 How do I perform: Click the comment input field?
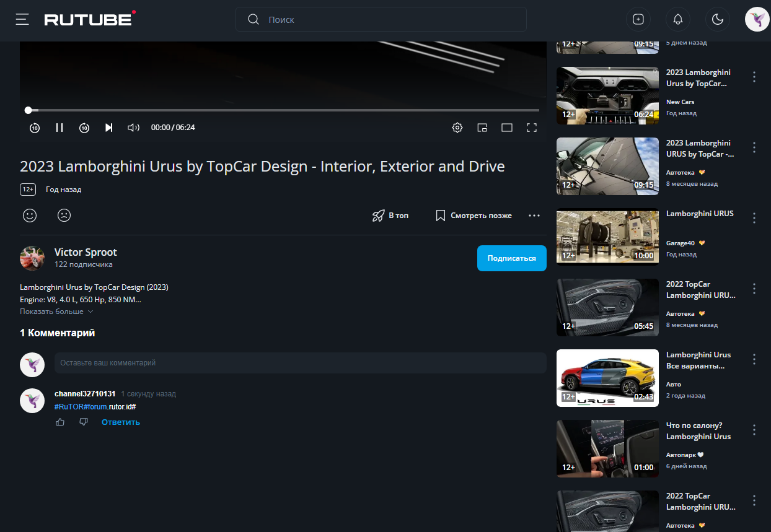[x=301, y=363]
